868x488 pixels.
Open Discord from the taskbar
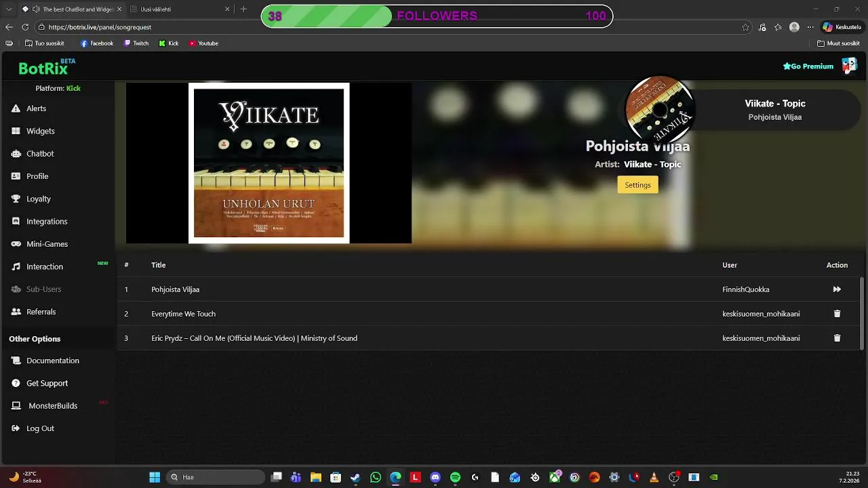(435, 477)
